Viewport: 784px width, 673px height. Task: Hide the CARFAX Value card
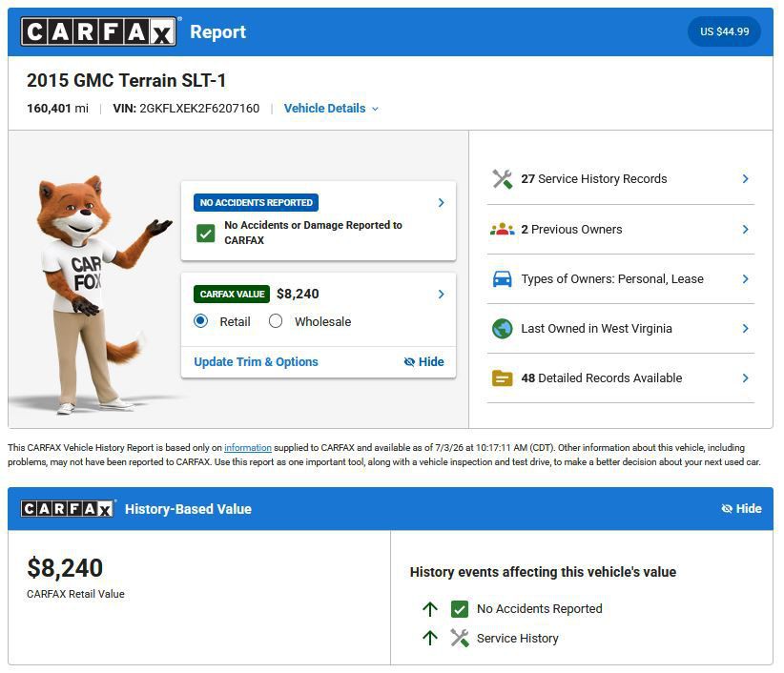click(423, 361)
